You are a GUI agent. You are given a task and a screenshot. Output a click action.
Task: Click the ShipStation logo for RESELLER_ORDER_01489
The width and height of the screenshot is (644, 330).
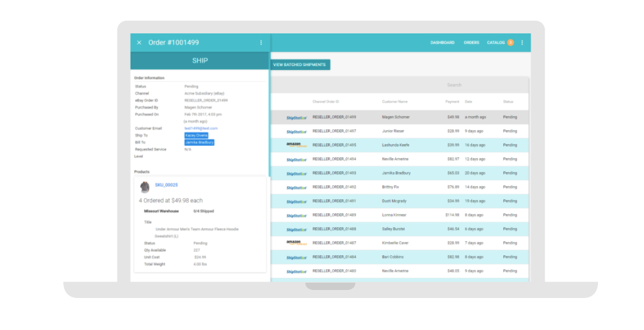(x=297, y=216)
